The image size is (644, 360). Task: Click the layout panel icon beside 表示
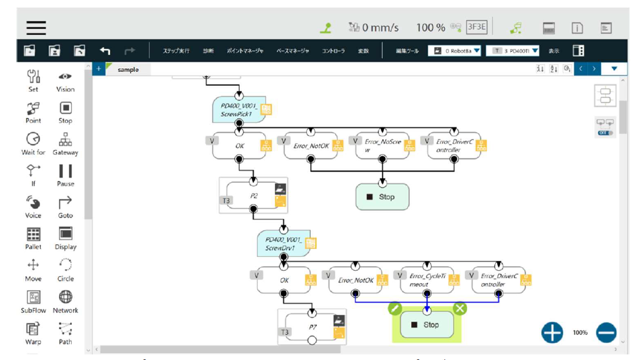tap(578, 51)
